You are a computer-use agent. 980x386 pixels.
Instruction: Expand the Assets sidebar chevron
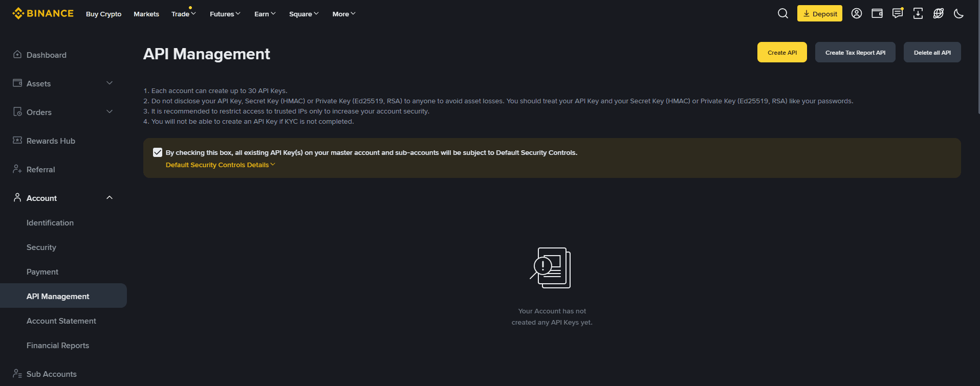(x=110, y=83)
